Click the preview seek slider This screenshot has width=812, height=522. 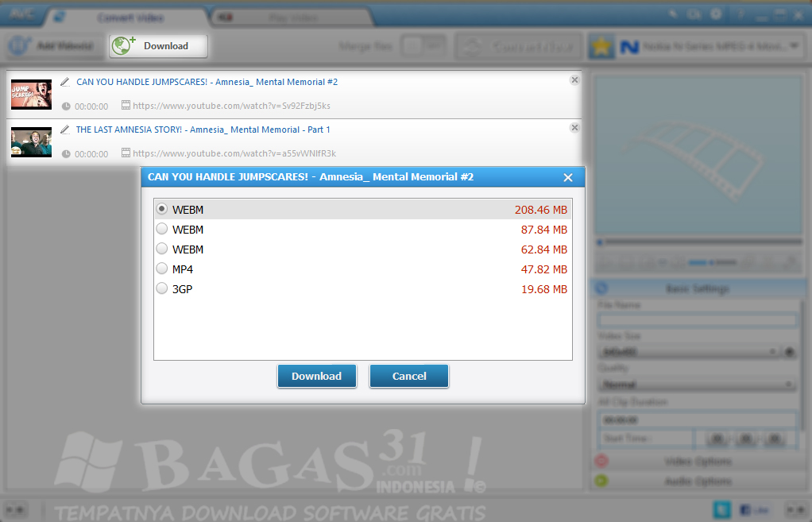click(699, 242)
